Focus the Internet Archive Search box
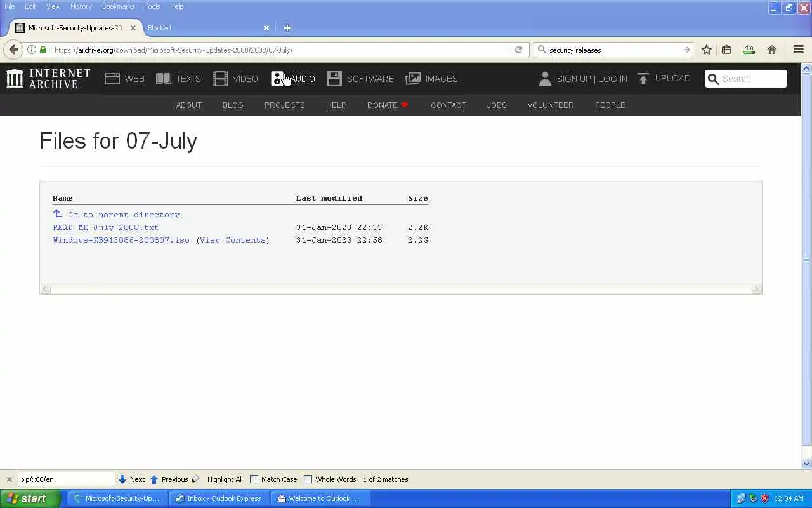The width and height of the screenshot is (812, 508). coord(746,79)
